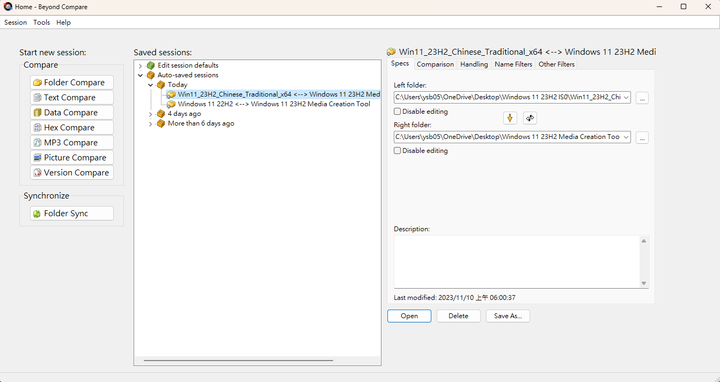Browse for the left folder

pyautogui.click(x=642, y=98)
